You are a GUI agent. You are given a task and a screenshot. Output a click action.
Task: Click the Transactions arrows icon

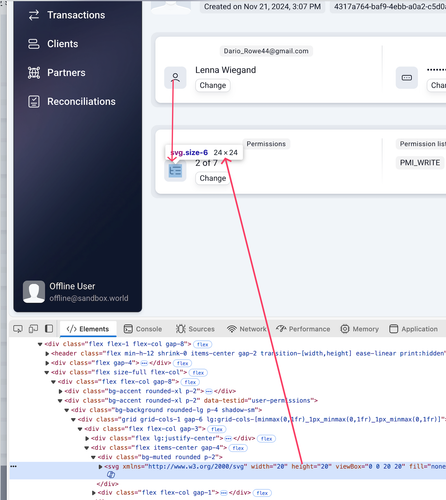pyautogui.click(x=34, y=15)
